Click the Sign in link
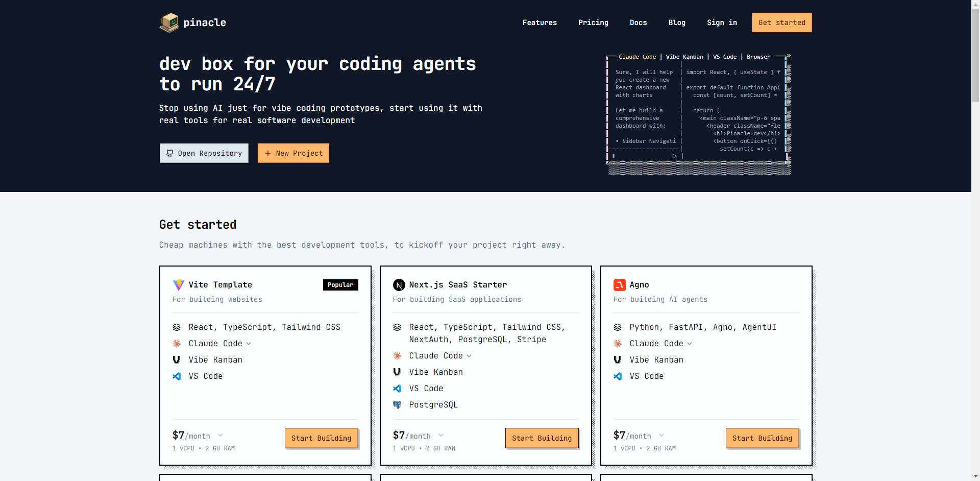980x481 pixels. click(722, 22)
